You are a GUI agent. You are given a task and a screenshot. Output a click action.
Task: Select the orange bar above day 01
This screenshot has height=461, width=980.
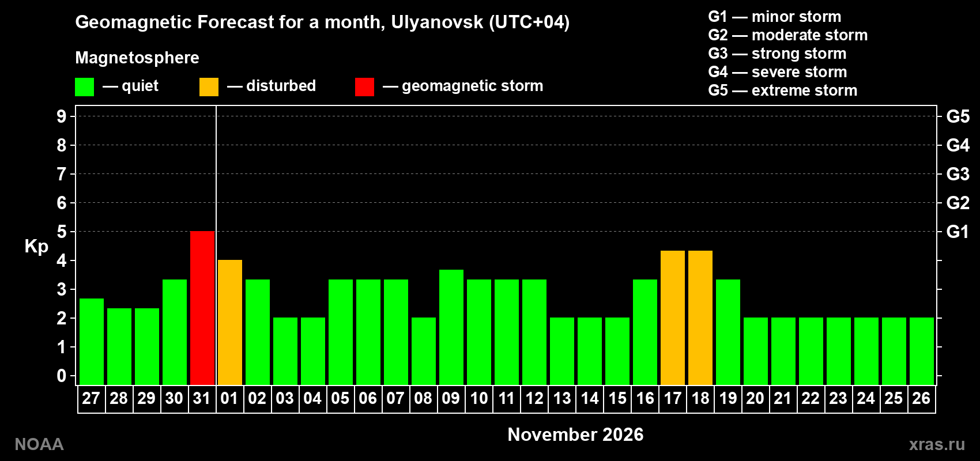(230, 323)
